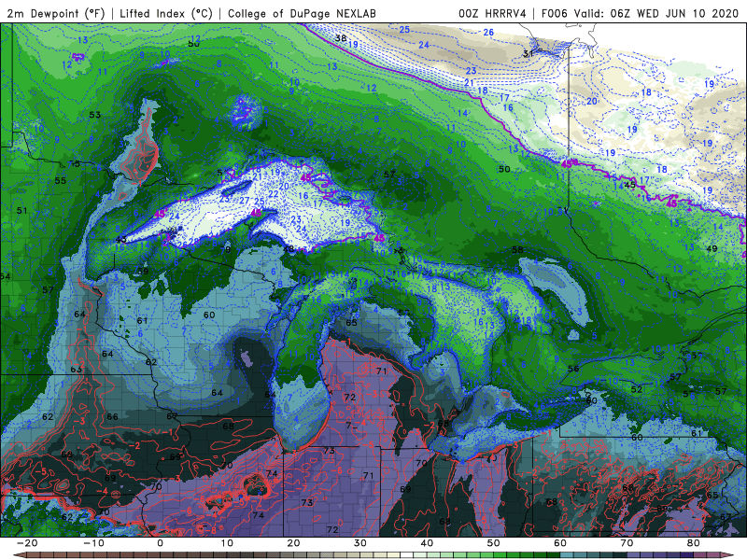The height and width of the screenshot is (560, 747).
Task: Click the '30' color scale label
Action: (x=360, y=543)
